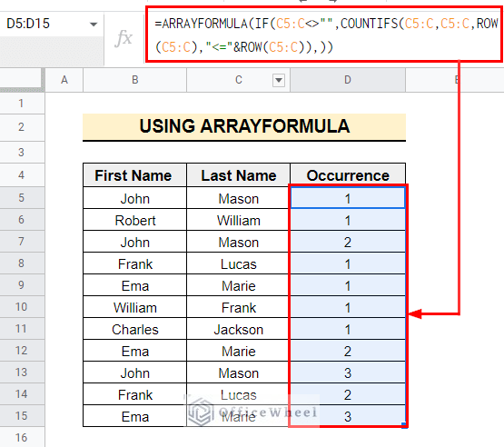Select row 4 header

pyautogui.click(x=21, y=175)
